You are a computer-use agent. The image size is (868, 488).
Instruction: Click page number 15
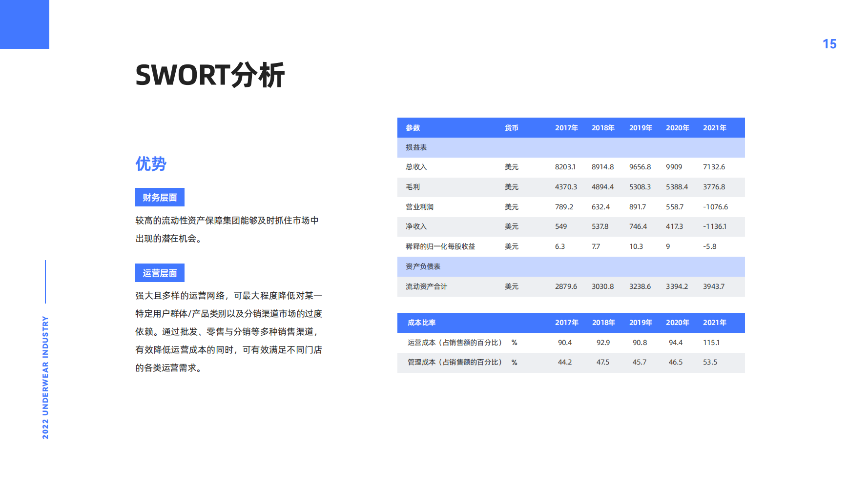coord(829,44)
